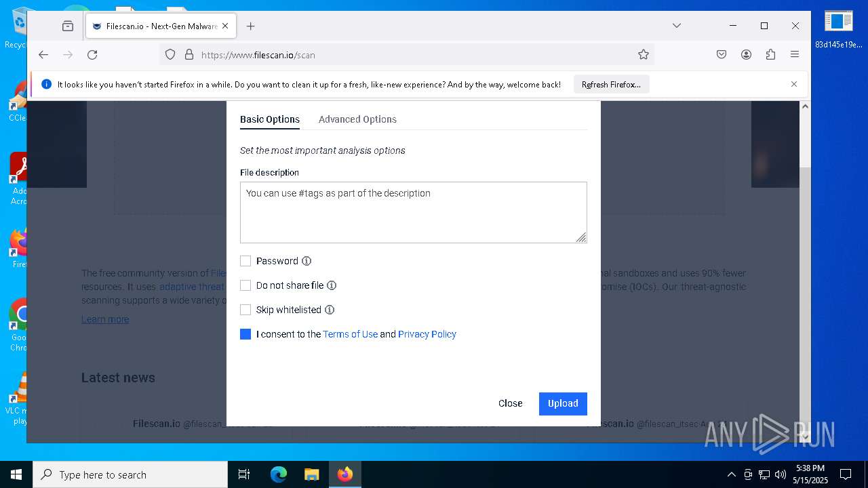Open tracking protection shield icon
Screen dimensions: 868x488
coord(170,55)
